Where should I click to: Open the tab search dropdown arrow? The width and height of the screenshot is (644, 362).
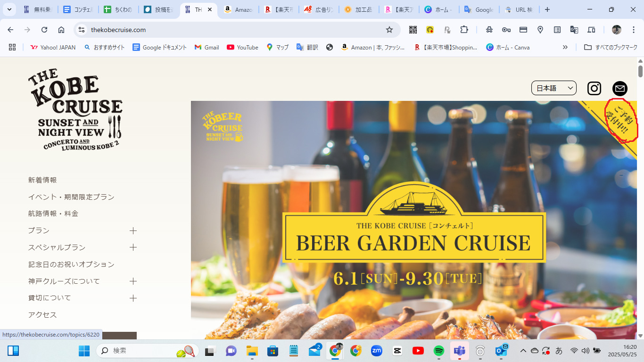coord(9,9)
